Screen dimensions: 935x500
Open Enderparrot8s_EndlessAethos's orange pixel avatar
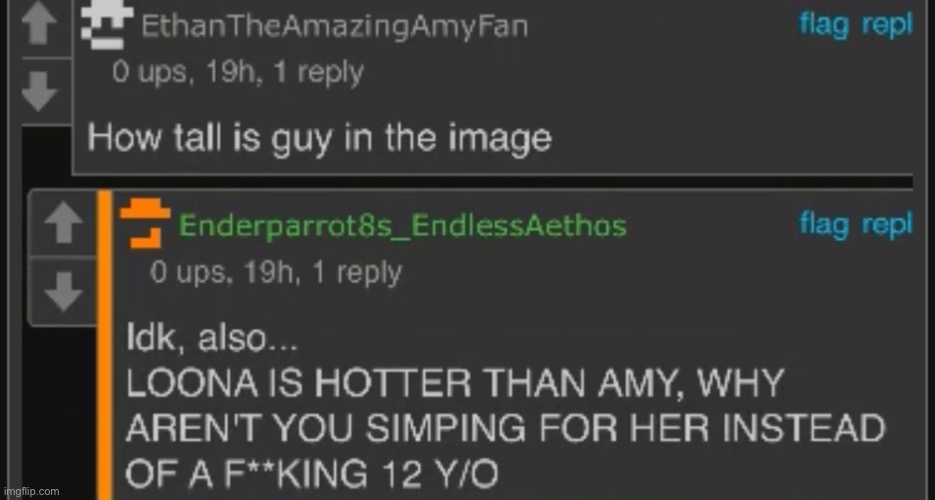(x=145, y=223)
